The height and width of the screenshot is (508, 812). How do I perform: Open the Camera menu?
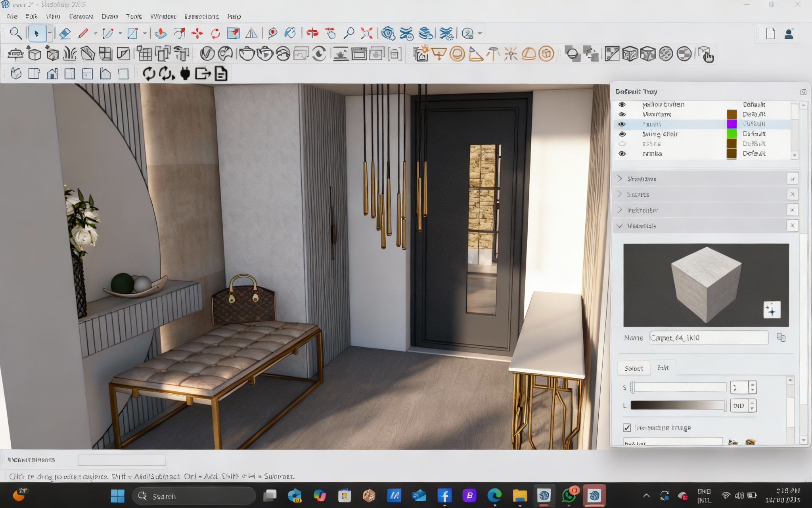point(81,17)
